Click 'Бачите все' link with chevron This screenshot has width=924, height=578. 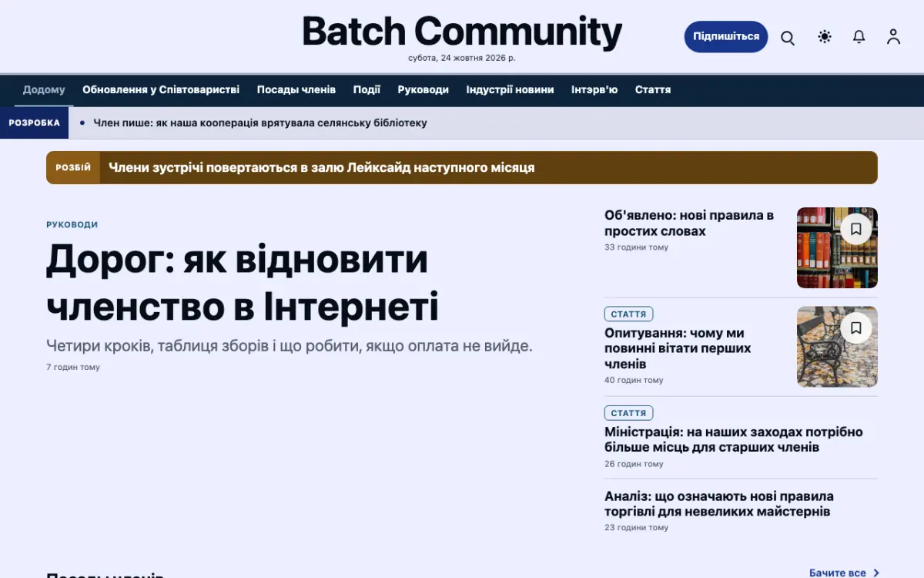tap(845, 572)
